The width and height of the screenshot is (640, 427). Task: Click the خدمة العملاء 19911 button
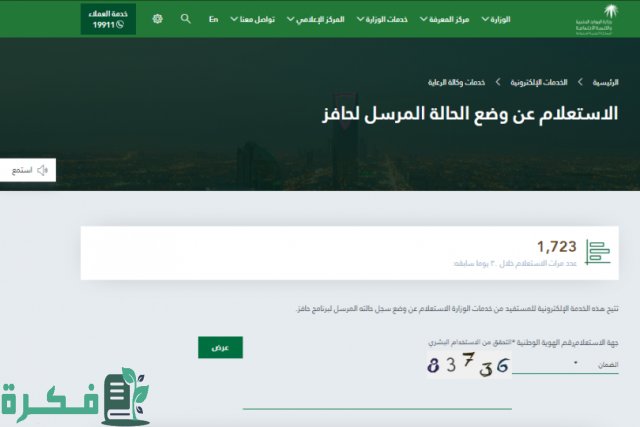point(108,19)
